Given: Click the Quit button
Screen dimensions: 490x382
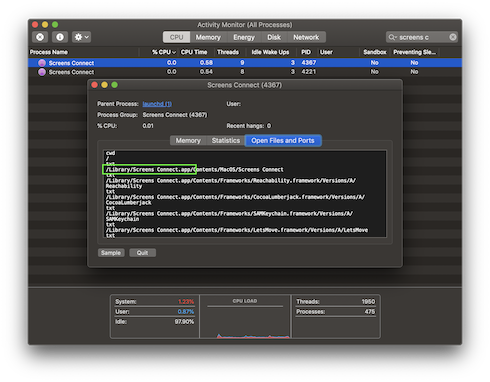Looking at the screenshot, I should [x=142, y=253].
